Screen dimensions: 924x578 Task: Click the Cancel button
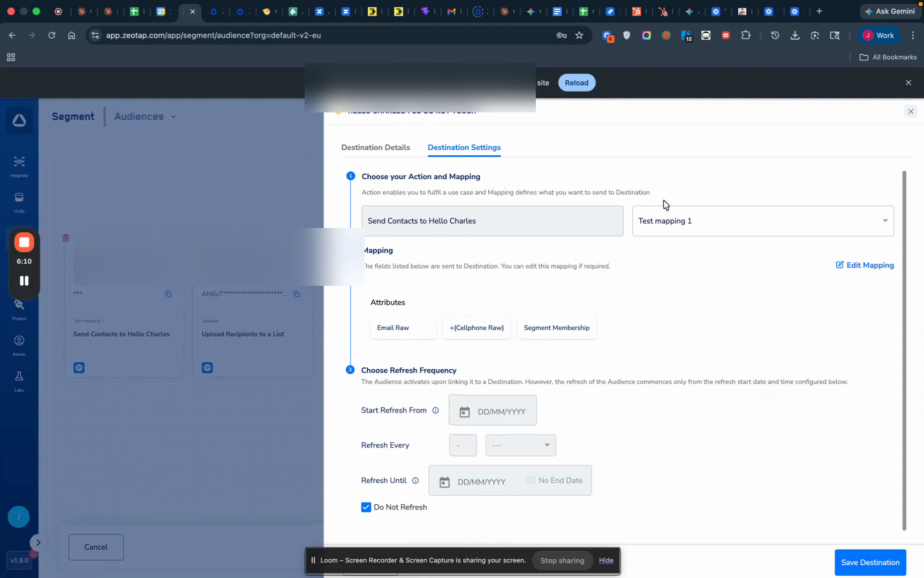tap(96, 547)
